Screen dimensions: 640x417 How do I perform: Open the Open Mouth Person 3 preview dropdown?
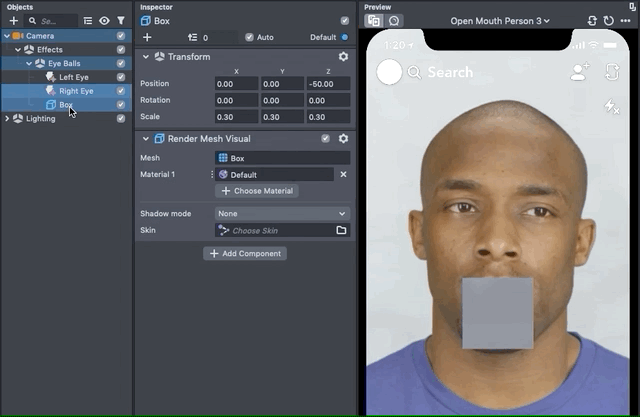click(x=500, y=20)
